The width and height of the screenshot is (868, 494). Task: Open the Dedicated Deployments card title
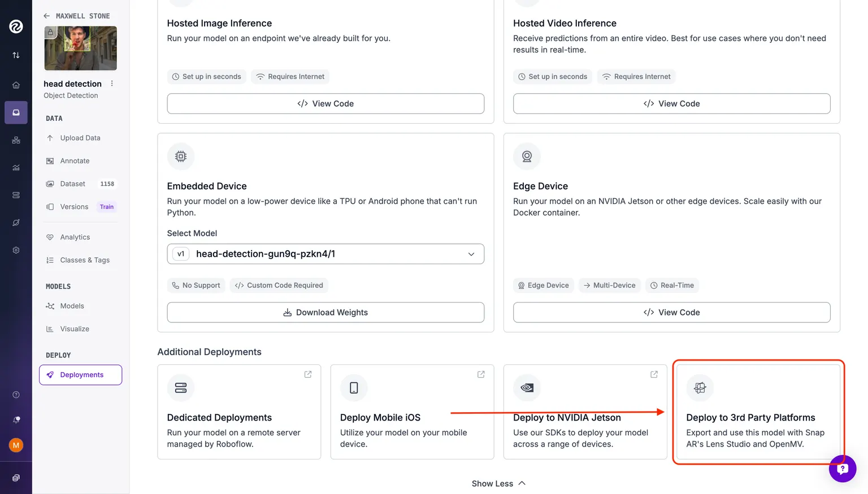pyautogui.click(x=219, y=418)
